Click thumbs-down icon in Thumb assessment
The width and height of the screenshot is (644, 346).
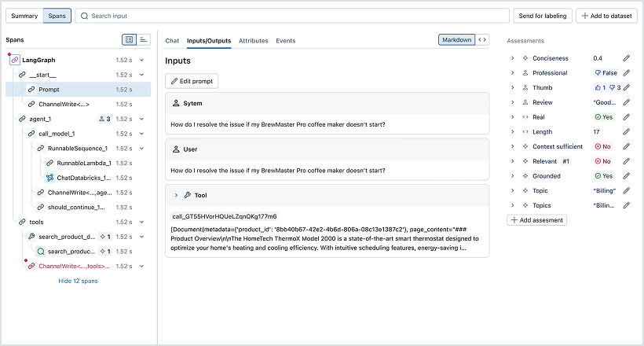click(614, 88)
